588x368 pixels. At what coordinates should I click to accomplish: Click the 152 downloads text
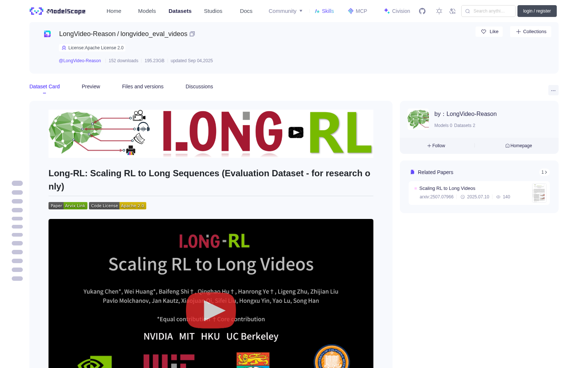pos(123,61)
